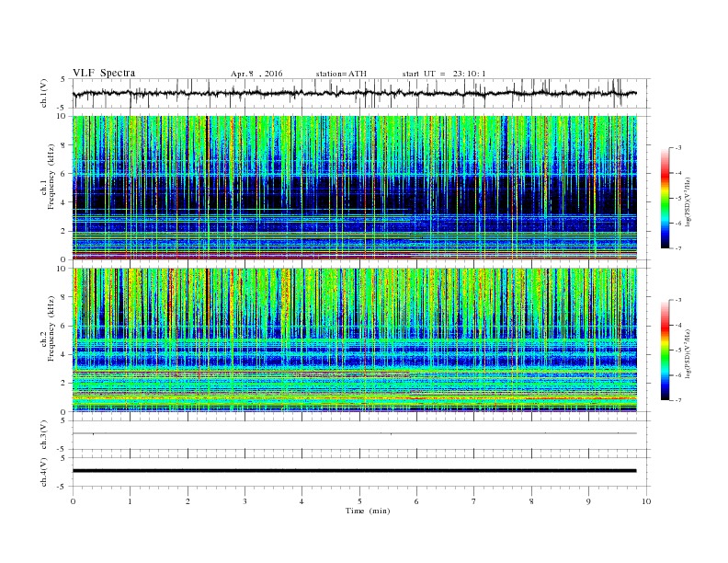Click inside the ch.1 spectrogram panel
This screenshot has width=728, height=563.
point(355,188)
